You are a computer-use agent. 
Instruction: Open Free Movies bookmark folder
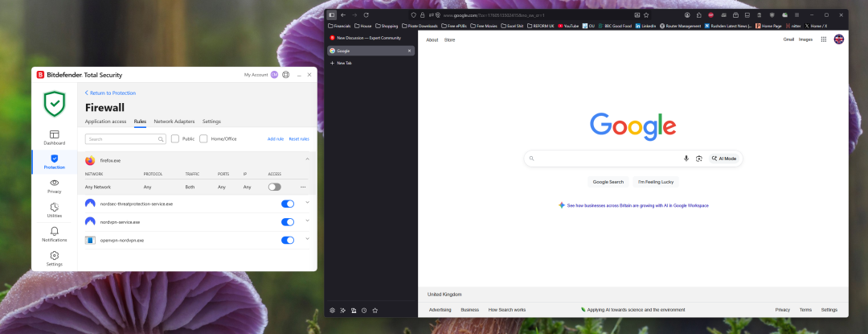[x=484, y=26]
